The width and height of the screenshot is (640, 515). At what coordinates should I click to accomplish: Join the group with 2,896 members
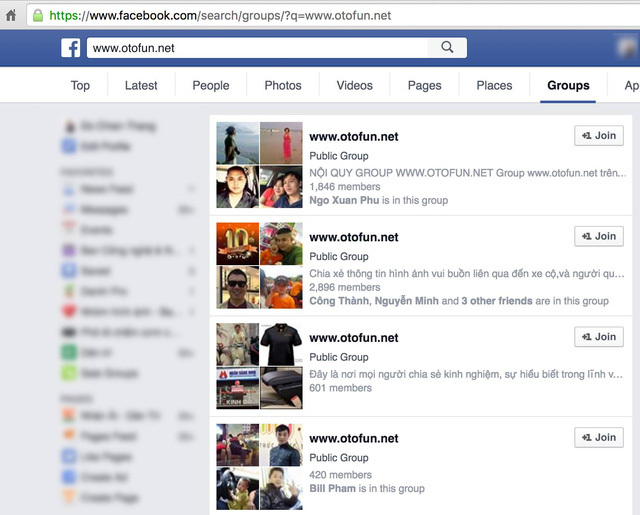coord(599,237)
